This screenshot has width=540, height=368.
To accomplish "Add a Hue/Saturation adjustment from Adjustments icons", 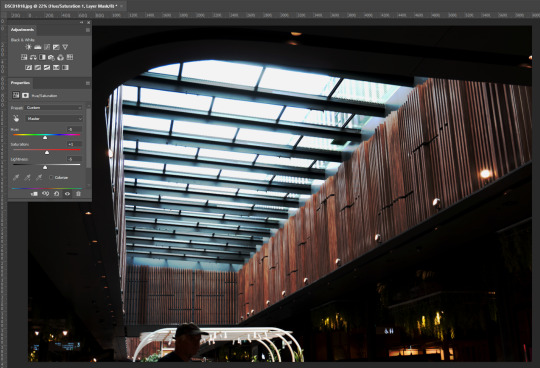I will 24,57.
